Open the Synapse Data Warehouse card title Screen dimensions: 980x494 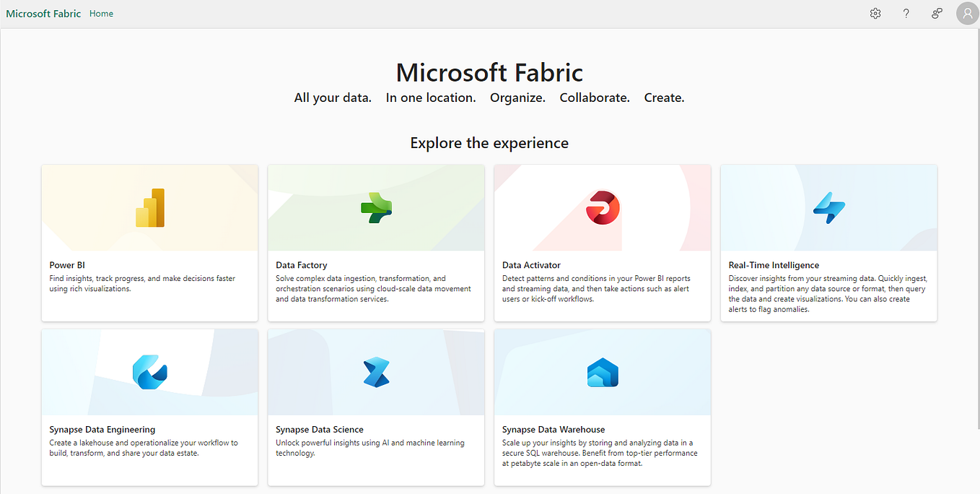tap(554, 430)
